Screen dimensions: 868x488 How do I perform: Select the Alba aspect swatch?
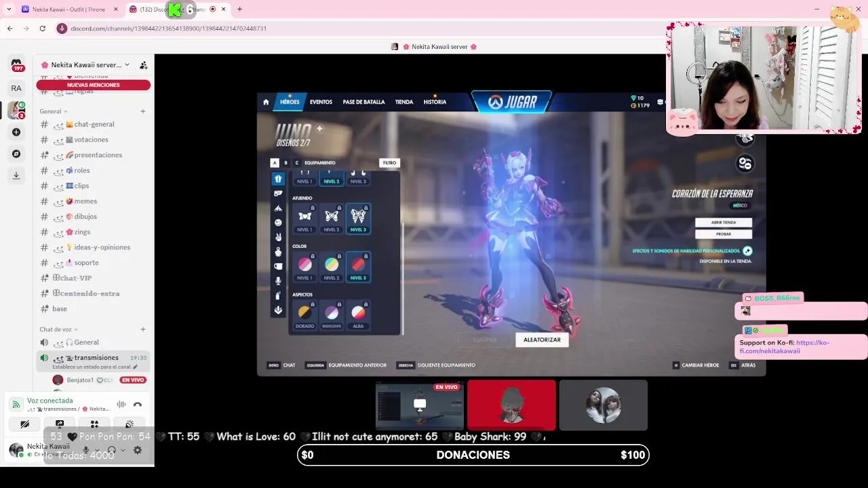pyautogui.click(x=358, y=315)
